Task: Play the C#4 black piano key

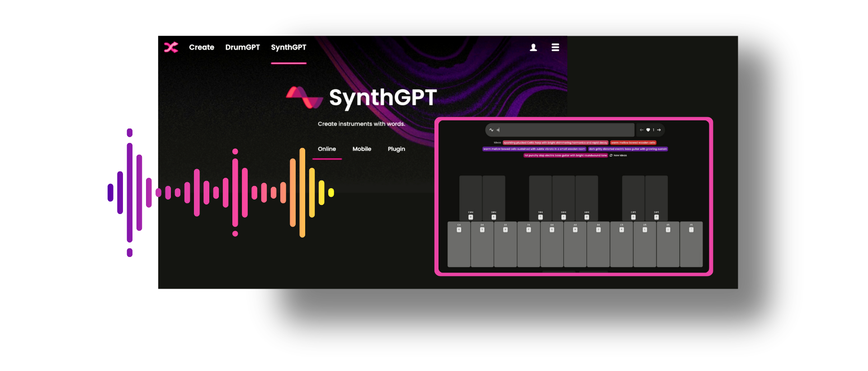Action: tap(471, 198)
